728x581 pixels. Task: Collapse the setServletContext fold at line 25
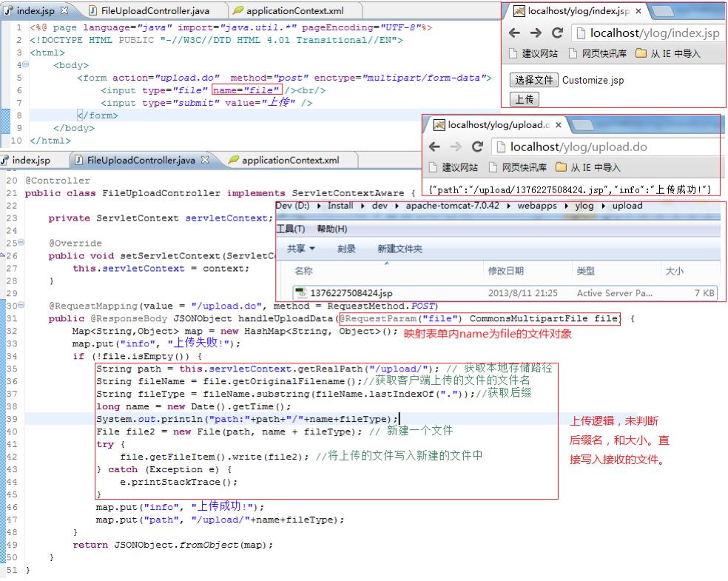pos(21,243)
